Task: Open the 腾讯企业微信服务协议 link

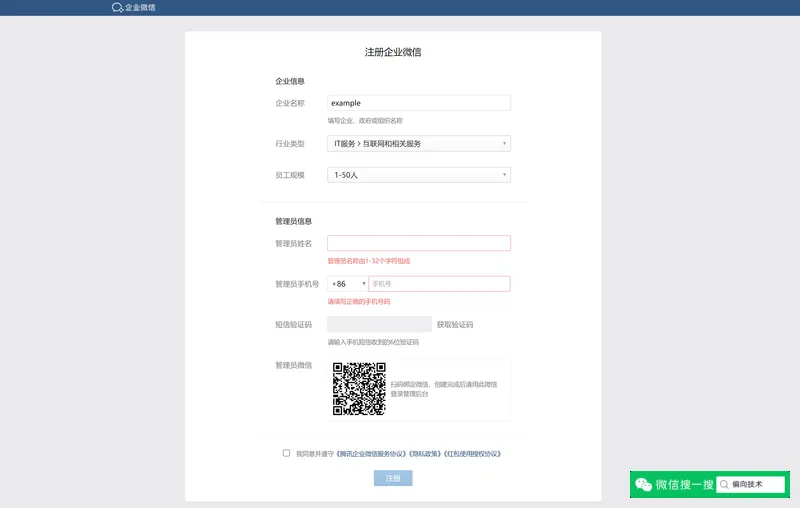Action: [x=371, y=454]
